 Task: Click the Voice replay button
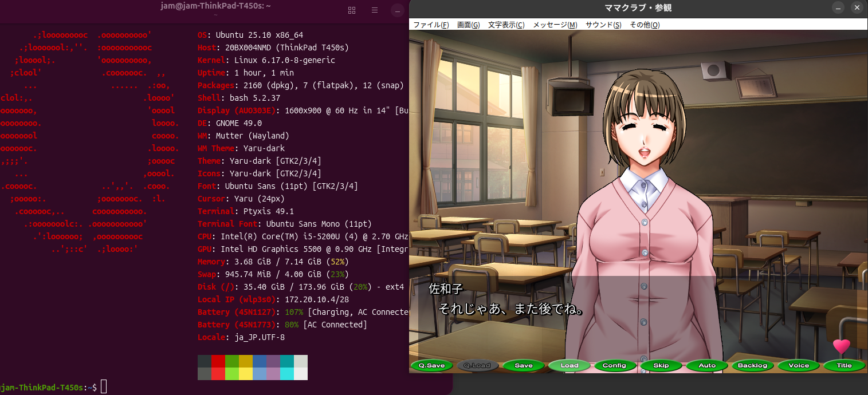point(799,365)
